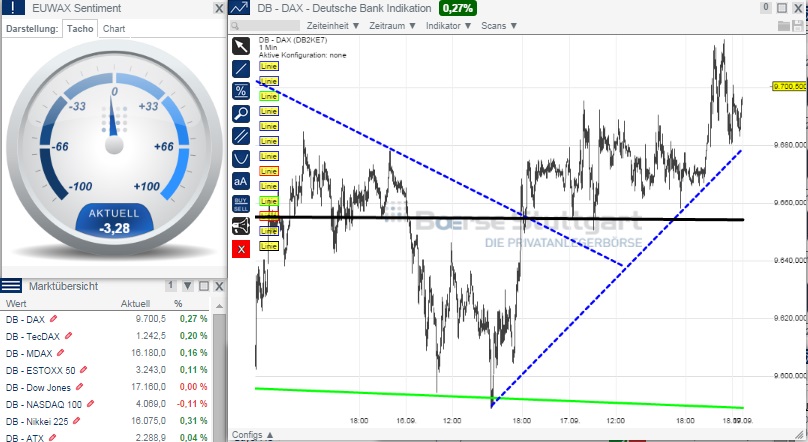808x442 pixels.
Task: Select the green support line on chart
Action: (x=499, y=398)
